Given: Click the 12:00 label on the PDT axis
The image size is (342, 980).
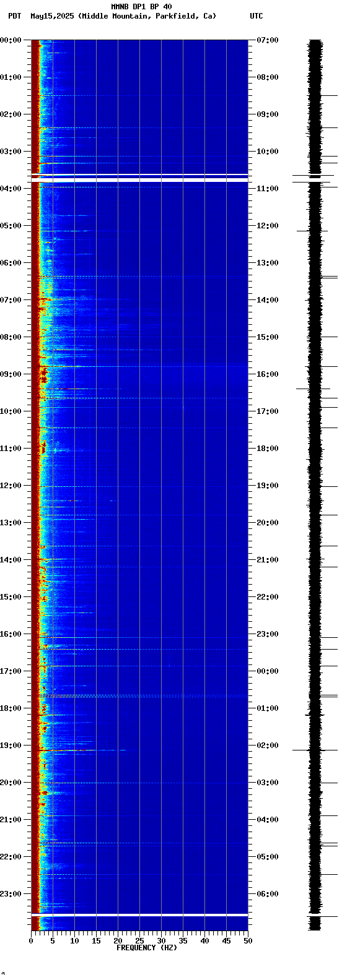Looking at the screenshot, I should coord(11,486).
